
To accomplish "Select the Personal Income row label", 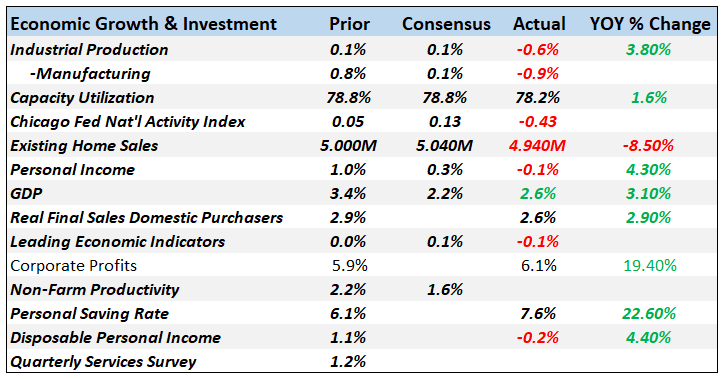I will (x=72, y=170).
